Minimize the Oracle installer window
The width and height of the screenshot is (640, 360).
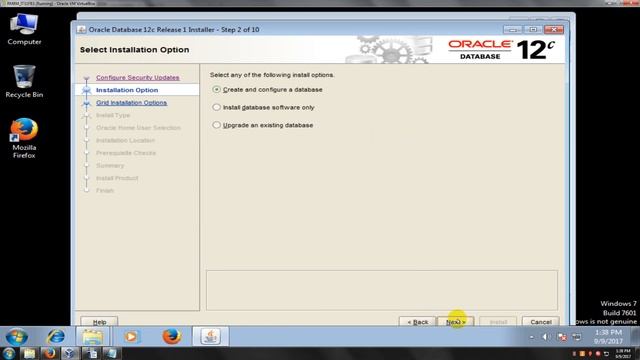click(x=513, y=29)
